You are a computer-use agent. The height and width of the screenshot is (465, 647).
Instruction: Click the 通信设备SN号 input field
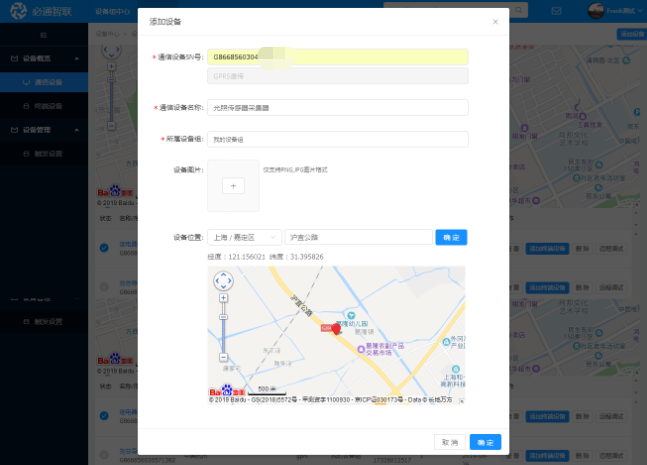337,57
